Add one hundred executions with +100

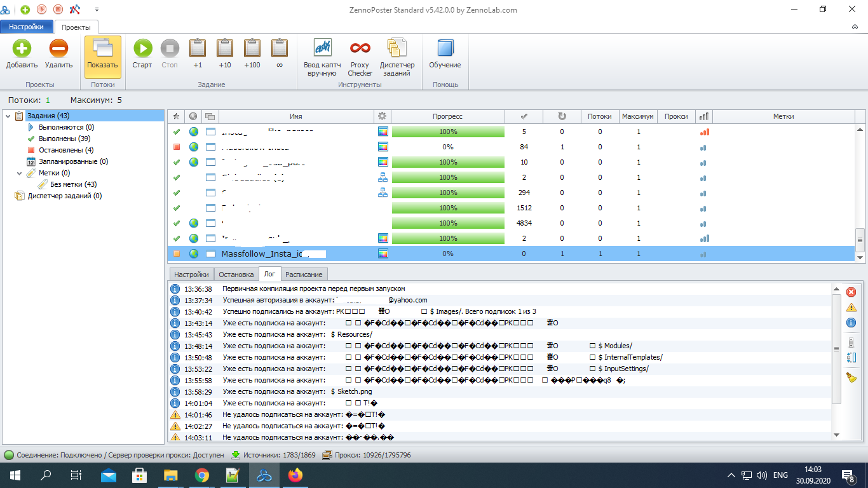point(252,54)
